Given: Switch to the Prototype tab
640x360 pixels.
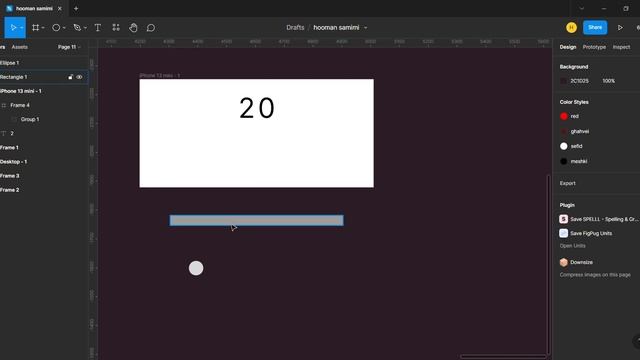Looking at the screenshot, I should pyautogui.click(x=594, y=47).
